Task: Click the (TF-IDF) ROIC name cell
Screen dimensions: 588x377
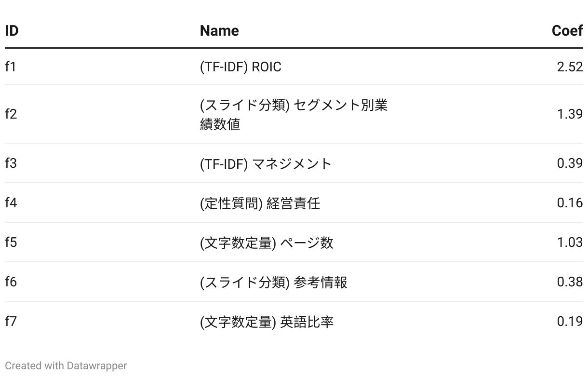Action: click(x=241, y=67)
